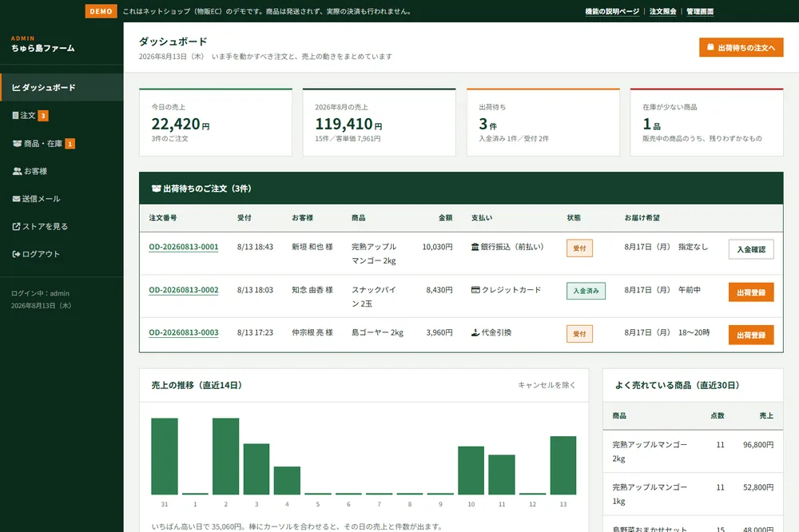Click the amount 10,030円 in orders table
799x532 pixels.
pyautogui.click(x=437, y=247)
